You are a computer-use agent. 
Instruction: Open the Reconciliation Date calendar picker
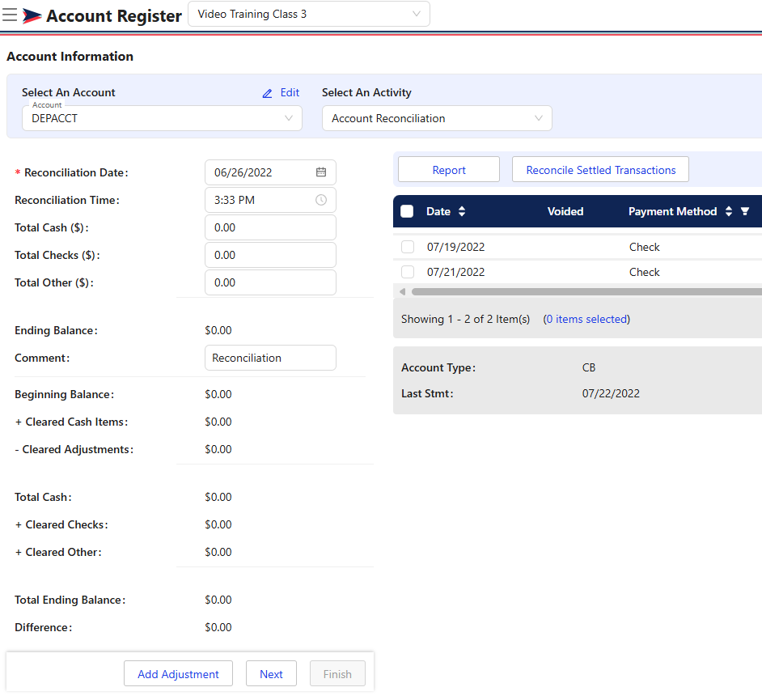pos(321,172)
